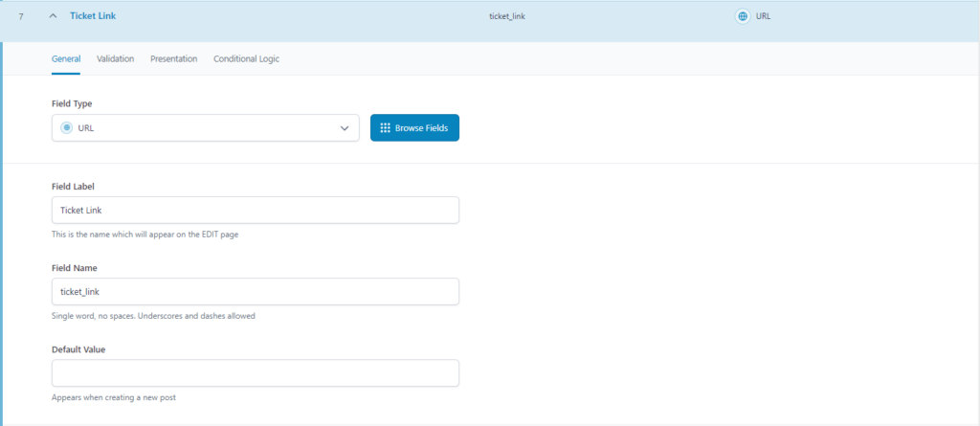The image size is (980, 426).
Task: Switch to the General tab
Action: [66, 58]
